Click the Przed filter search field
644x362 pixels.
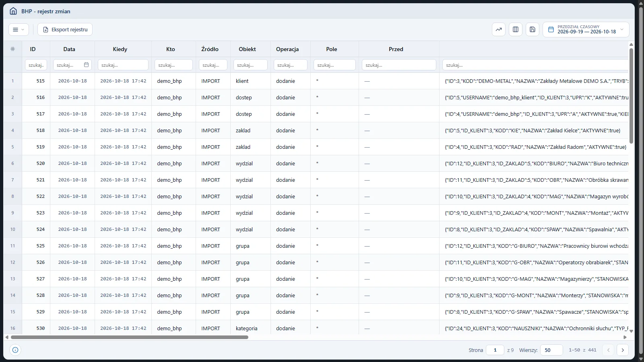pos(399,65)
